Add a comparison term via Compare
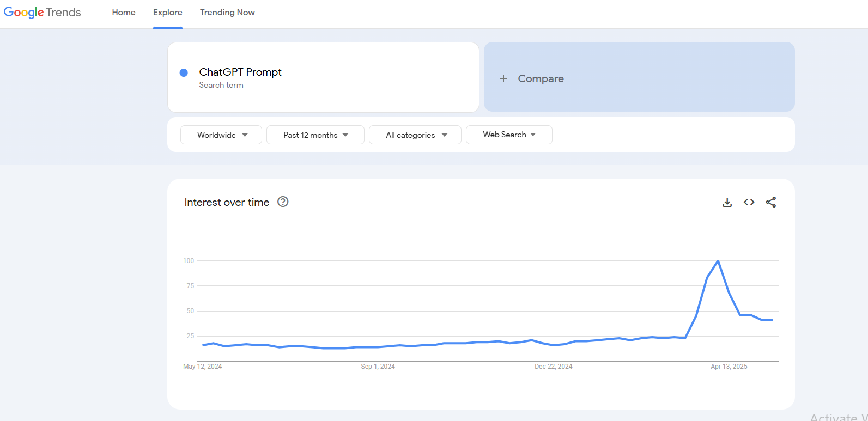The height and width of the screenshot is (421, 868). (639, 77)
